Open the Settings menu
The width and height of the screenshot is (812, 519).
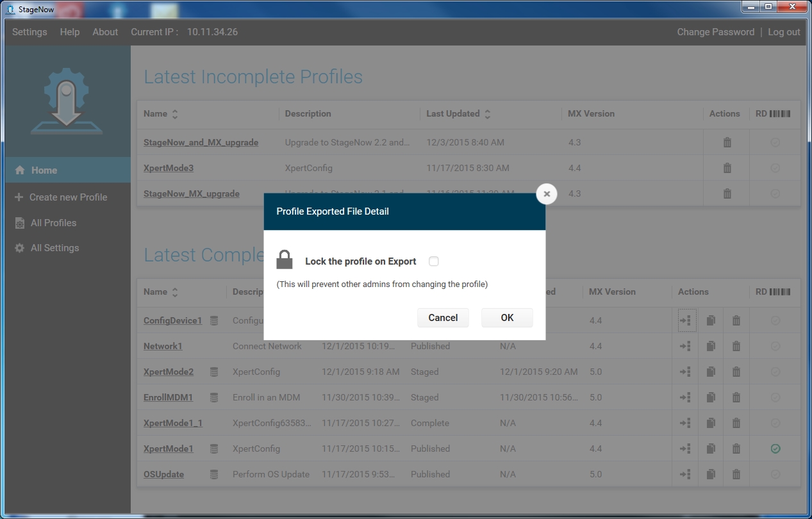click(29, 32)
